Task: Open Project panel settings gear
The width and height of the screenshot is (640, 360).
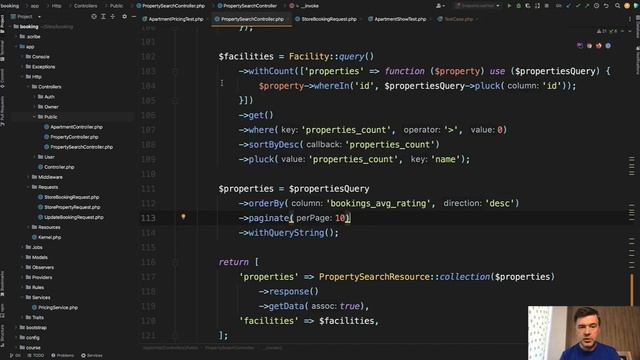Action: pyautogui.click(x=124, y=16)
